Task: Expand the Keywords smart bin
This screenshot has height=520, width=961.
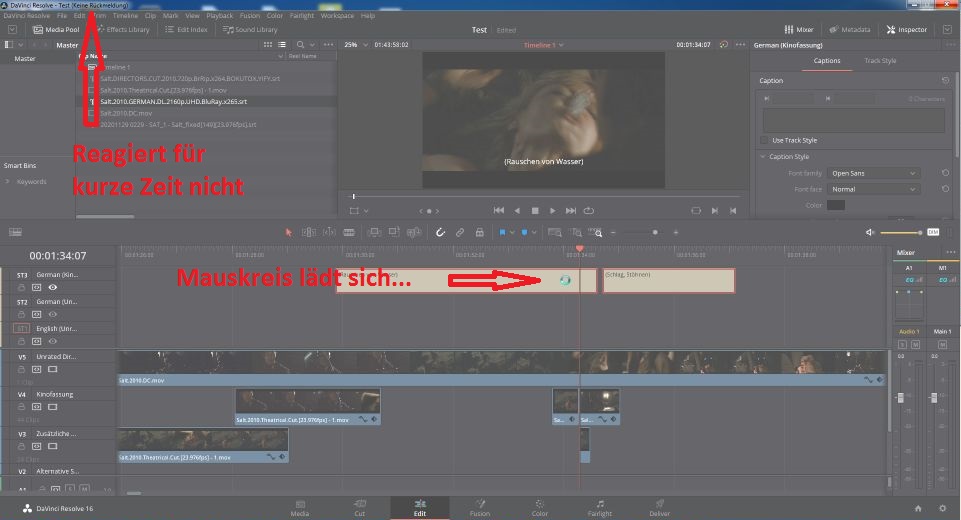Action: point(7,182)
